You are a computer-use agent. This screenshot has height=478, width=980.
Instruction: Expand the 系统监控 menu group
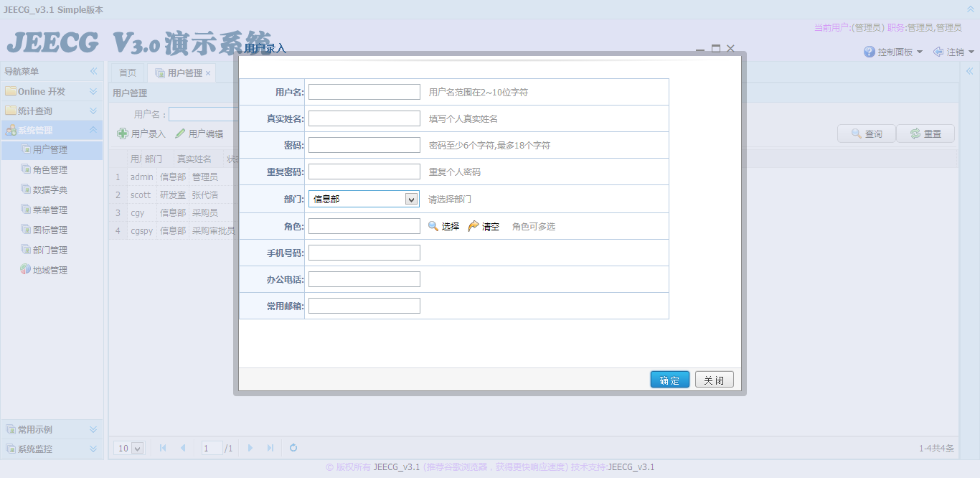coord(52,449)
